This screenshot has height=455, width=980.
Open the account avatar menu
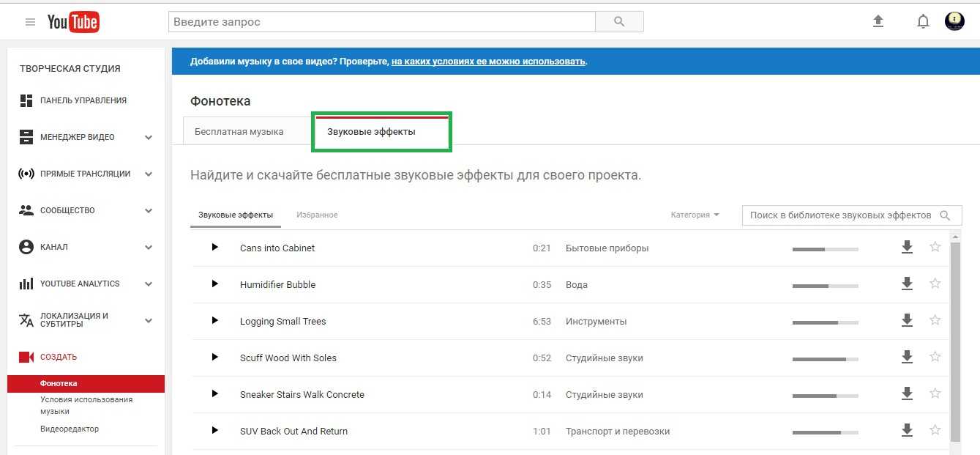click(x=954, y=21)
